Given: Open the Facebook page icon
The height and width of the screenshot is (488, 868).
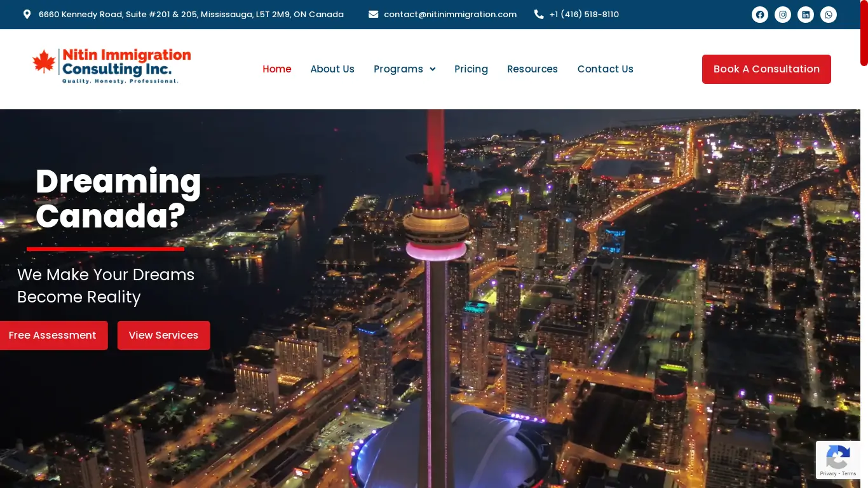Looking at the screenshot, I should coord(760,15).
